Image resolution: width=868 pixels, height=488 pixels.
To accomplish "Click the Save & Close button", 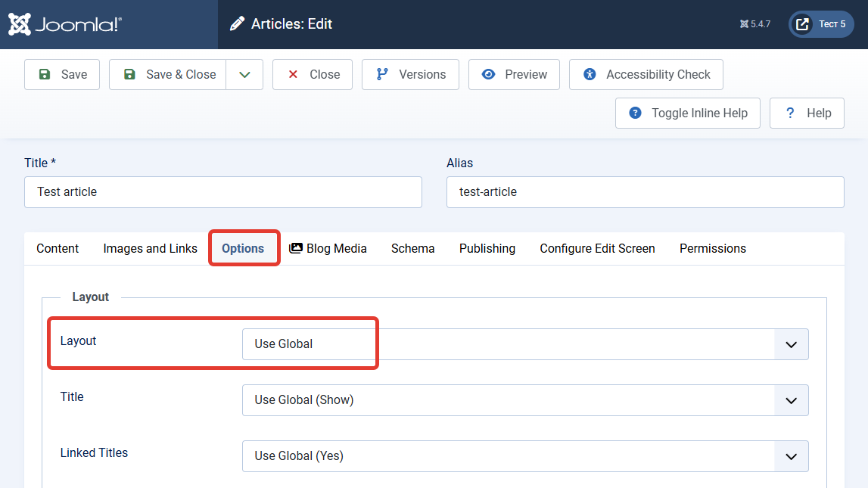I will click(x=168, y=75).
